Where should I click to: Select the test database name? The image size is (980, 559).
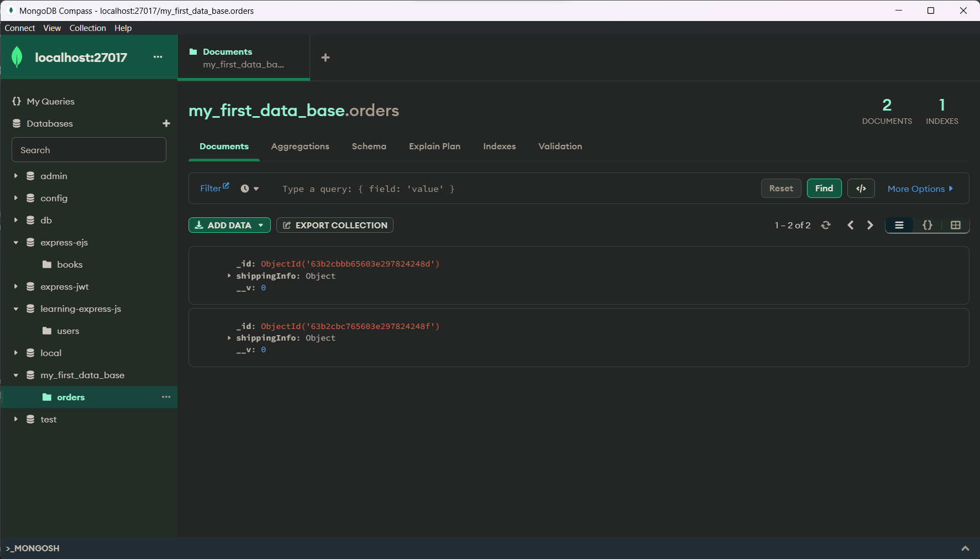tap(49, 419)
